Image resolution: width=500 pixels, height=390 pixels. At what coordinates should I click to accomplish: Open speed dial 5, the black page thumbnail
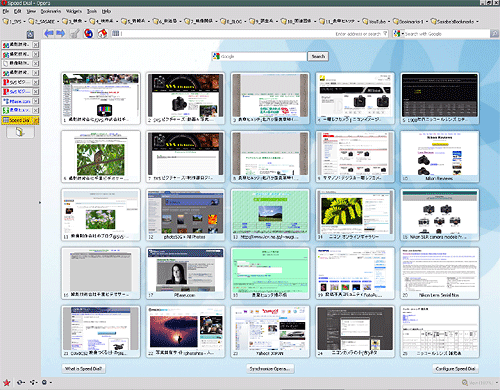(440, 98)
